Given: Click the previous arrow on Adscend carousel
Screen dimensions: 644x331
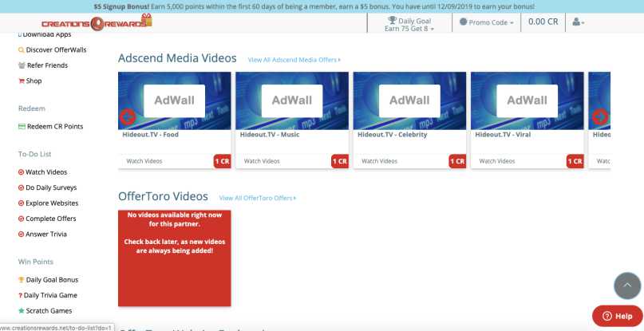Looking at the screenshot, I should pyautogui.click(x=128, y=117).
